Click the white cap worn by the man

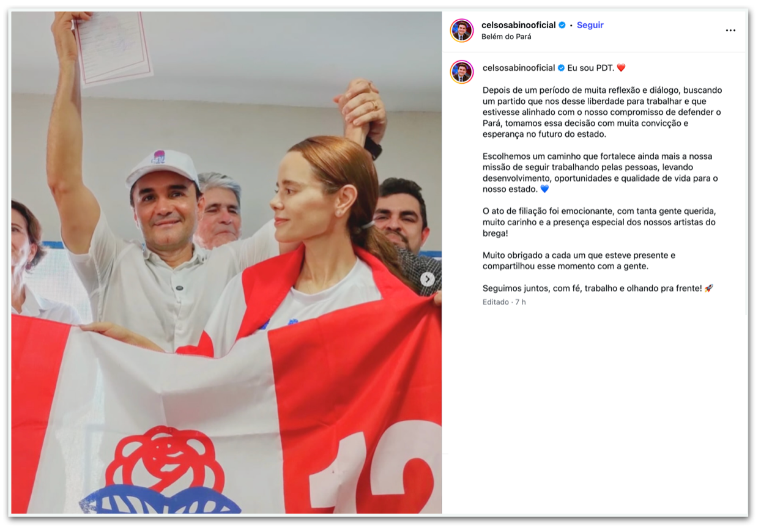[x=163, y=168]
